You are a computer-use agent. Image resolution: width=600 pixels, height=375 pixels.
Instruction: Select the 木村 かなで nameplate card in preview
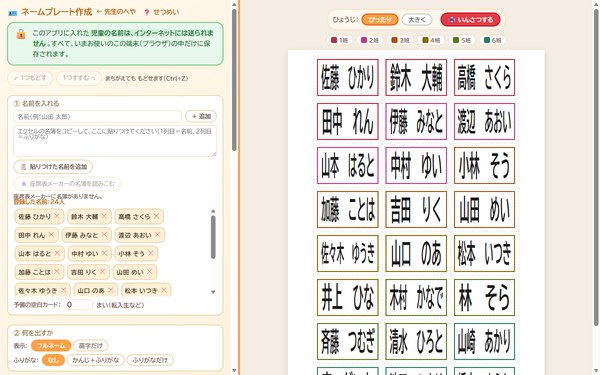tap(416, 297)
